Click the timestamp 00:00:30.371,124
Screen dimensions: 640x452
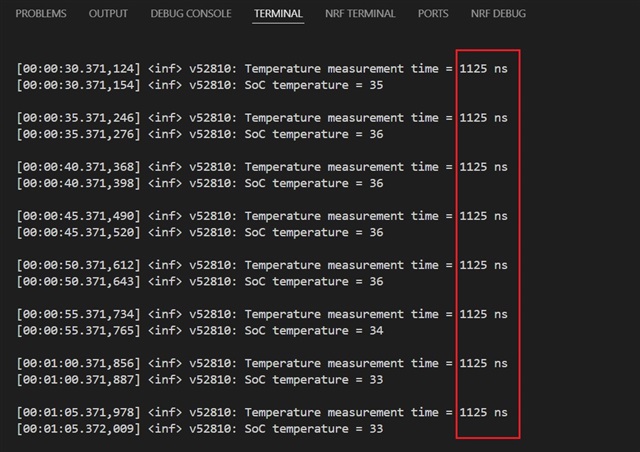[79, 68]
